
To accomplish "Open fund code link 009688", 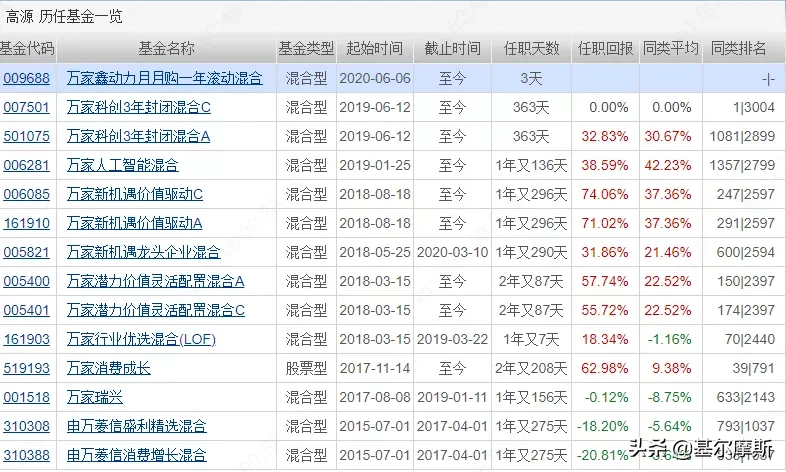I will [27, 78].
